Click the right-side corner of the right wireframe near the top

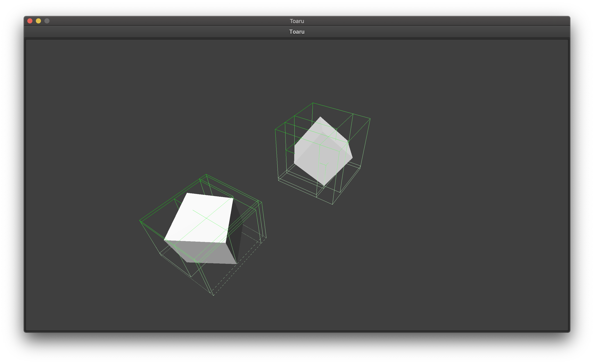coord(370,118)
